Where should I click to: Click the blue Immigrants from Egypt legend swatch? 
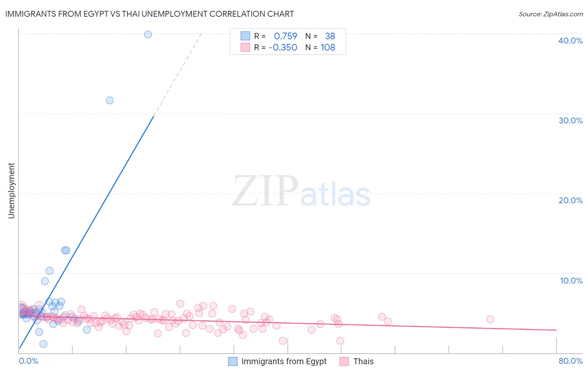(233, 361)
